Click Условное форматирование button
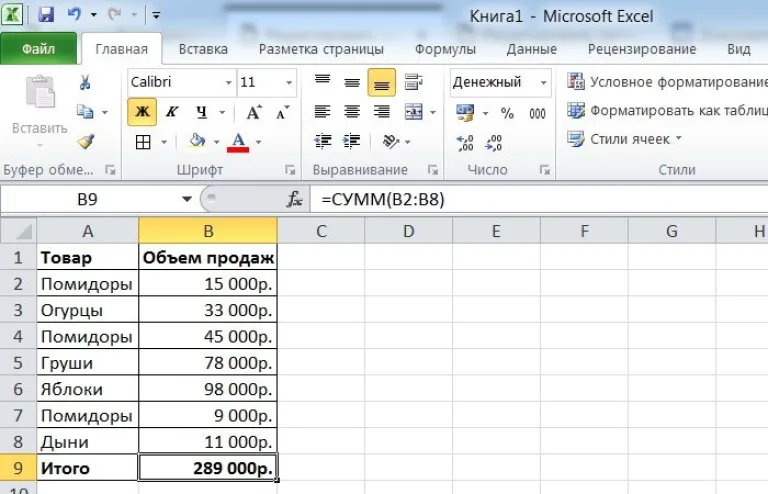This screenshot has width=768, height=494. click(667, 82)
